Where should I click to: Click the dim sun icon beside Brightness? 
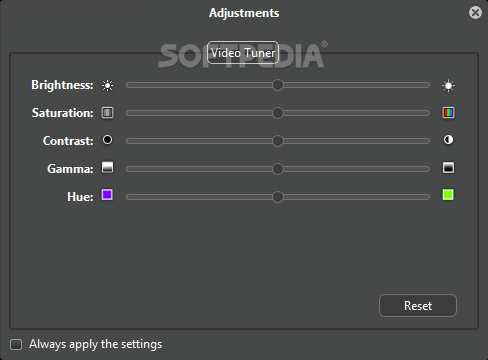pyautogui.click(x=107, y=85)
